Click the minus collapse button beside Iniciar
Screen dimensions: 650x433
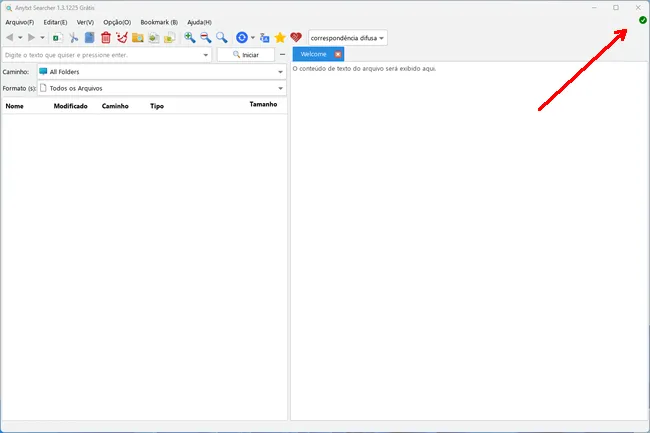[x=282, y=54]
